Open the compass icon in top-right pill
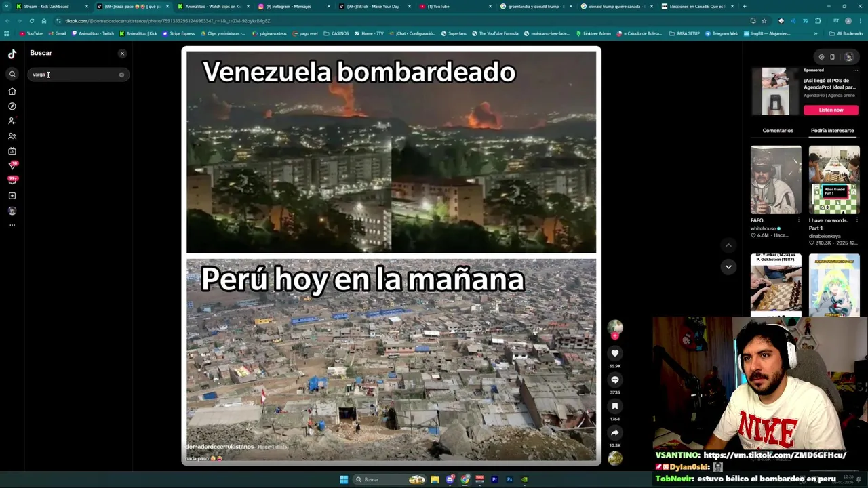 pos(821,57)
